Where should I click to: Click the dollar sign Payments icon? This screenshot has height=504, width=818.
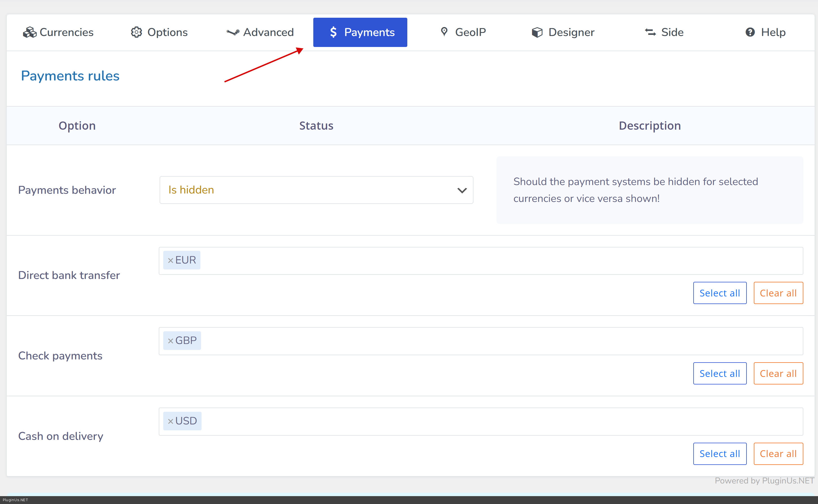pyautogui.click(x=333, y=32)
